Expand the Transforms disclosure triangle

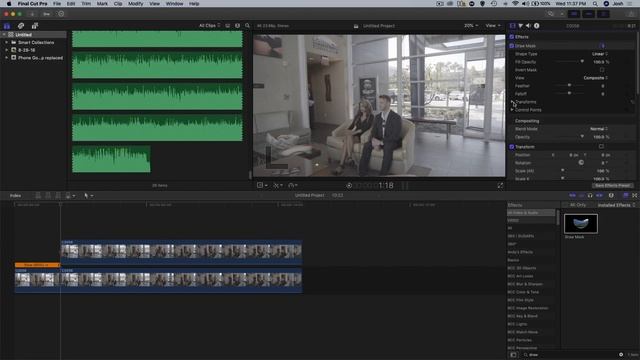point(512,102)
